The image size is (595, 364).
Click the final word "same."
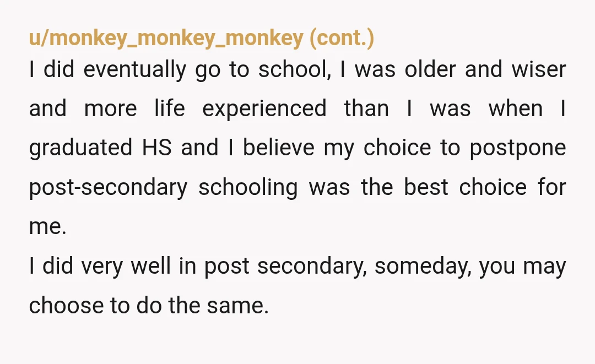[x=237, y=306]
